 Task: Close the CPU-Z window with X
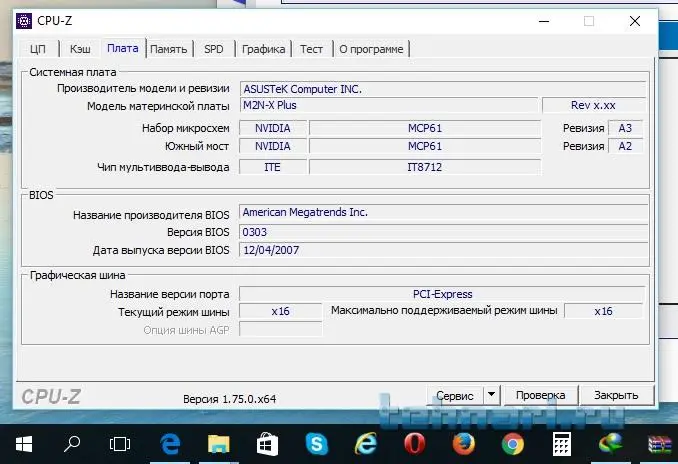[635, 21]
